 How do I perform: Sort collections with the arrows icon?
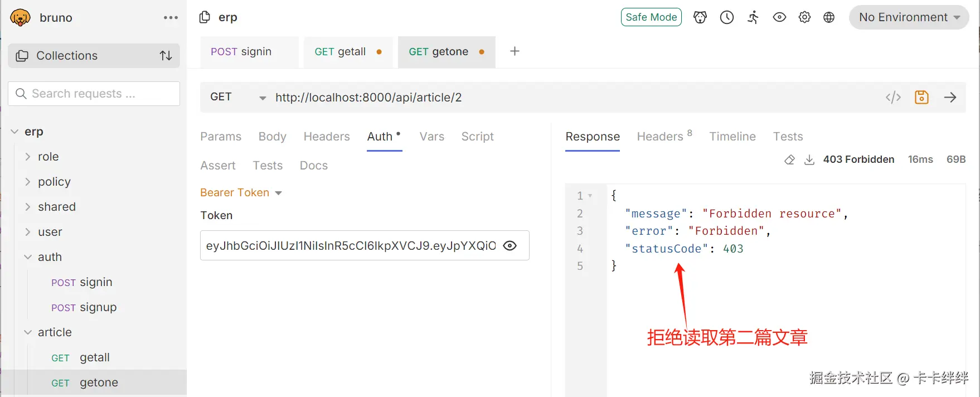[x=166, y=56]
